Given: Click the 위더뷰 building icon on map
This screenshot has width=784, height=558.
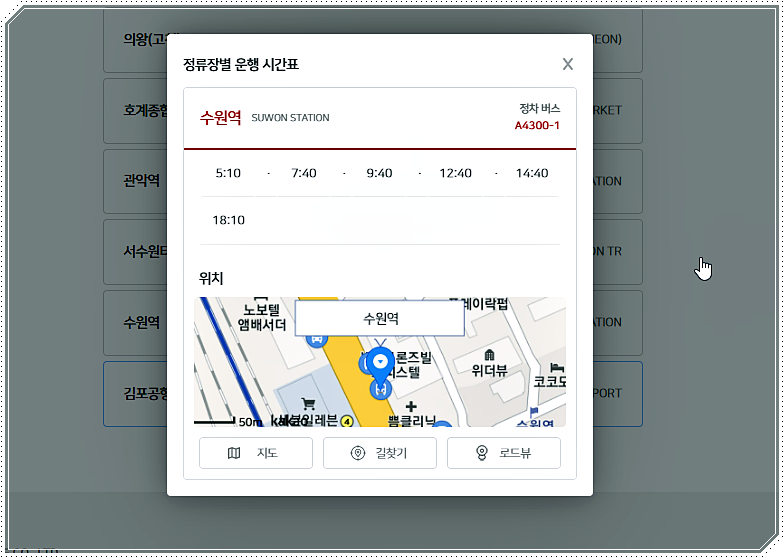Looking at the screenshot, I should click(x=490, y=355).
